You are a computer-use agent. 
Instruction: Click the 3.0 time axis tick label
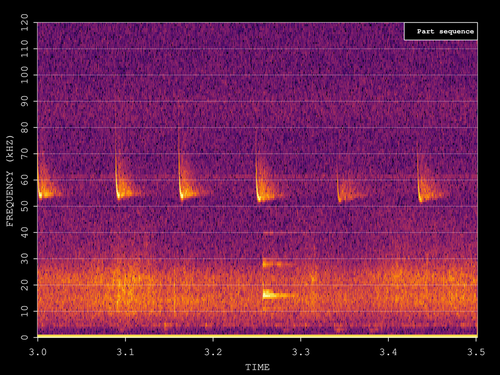tap(38, 352)
